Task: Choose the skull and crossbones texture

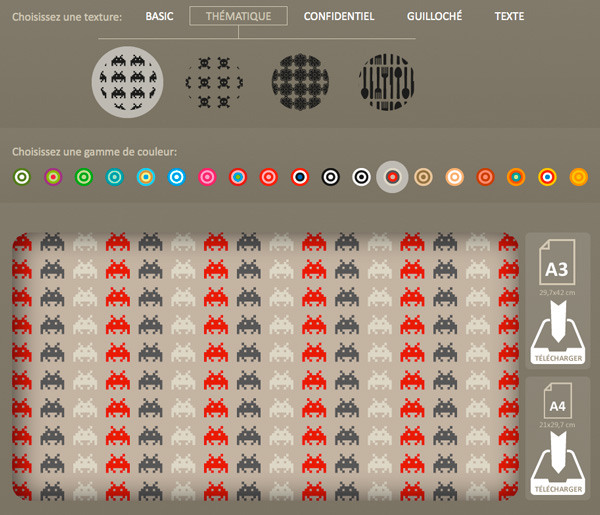Action: [x=214, y=82]
